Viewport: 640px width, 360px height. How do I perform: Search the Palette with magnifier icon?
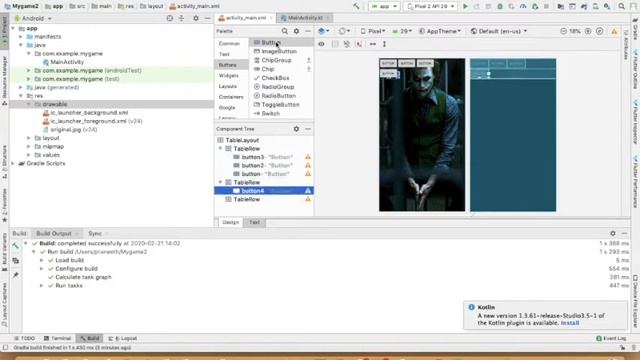coord(284,31)
